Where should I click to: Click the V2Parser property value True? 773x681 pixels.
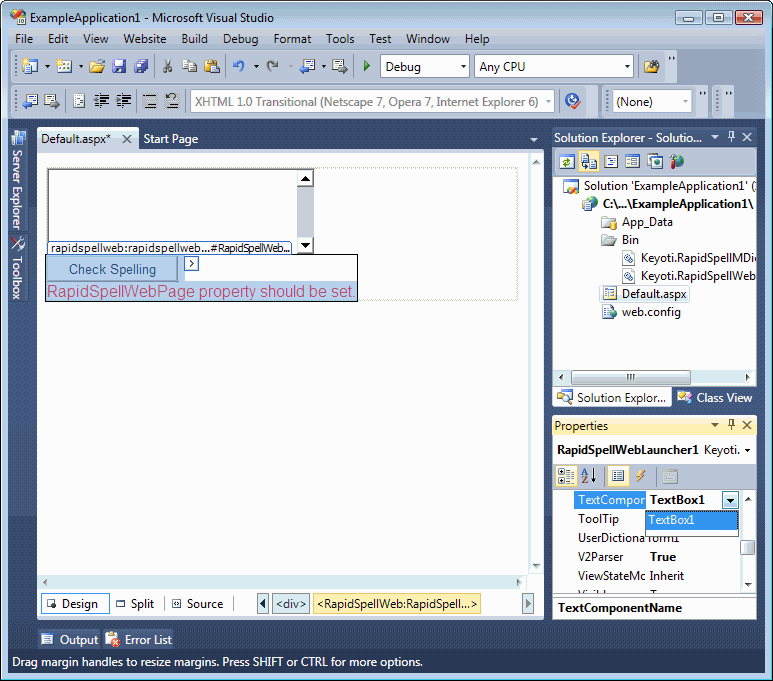pyautogui.click(x=663, y=557)
